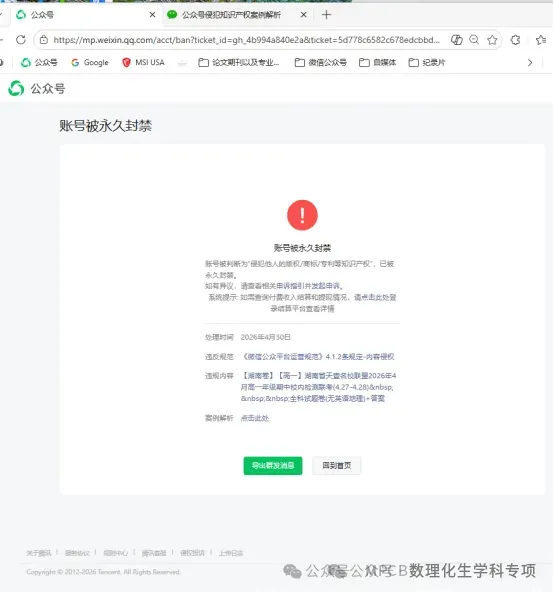Click the Copyright Tencent footer text

click(x=103, y=572)
